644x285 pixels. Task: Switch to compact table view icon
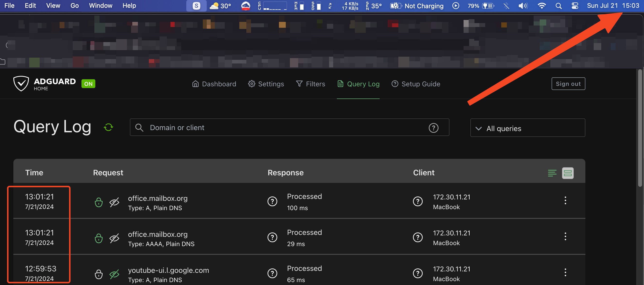point(552,173)
